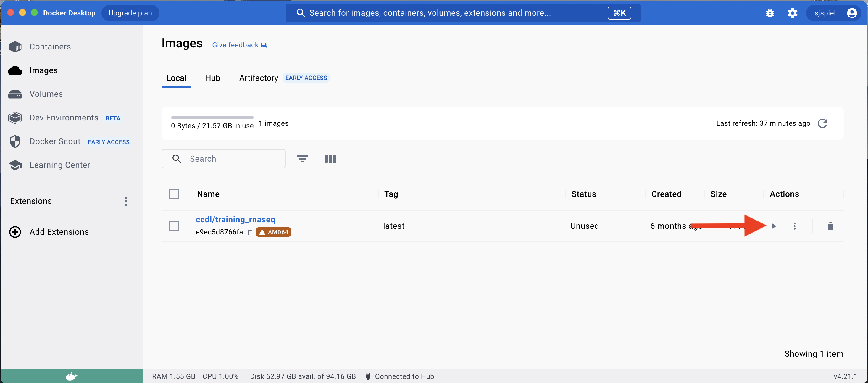The height and width of the screenshot is (383, 868).
Task: Click the disk usage progress bar
Action: coord(212,117)
